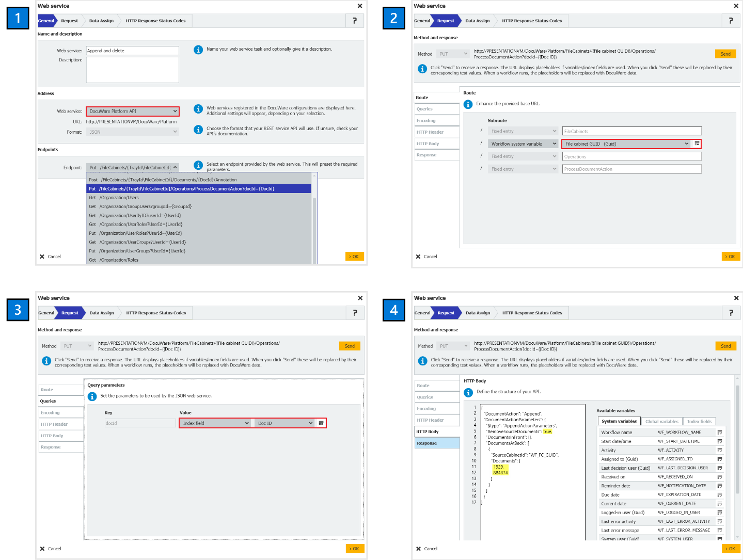Open the Index field value type dropdown

click(215, 423)
